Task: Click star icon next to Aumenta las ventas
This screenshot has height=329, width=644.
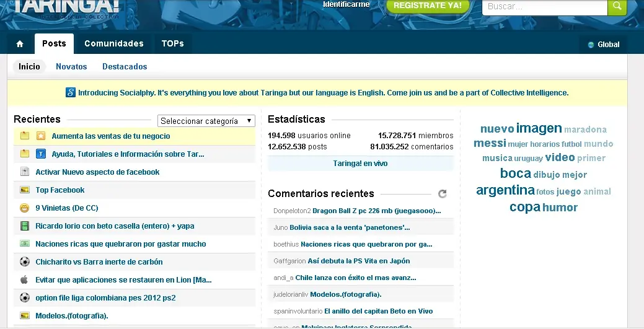Action: pos(41,136)
